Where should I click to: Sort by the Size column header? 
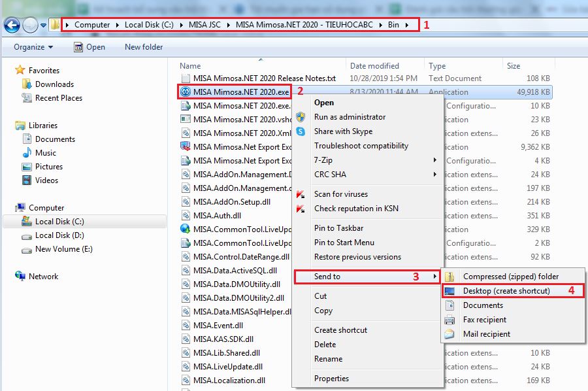click(x=514, y=65)
